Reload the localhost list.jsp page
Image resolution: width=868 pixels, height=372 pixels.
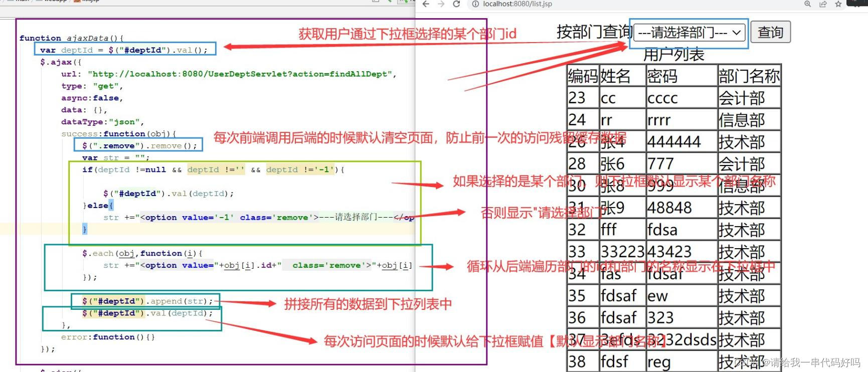point(456,4)
